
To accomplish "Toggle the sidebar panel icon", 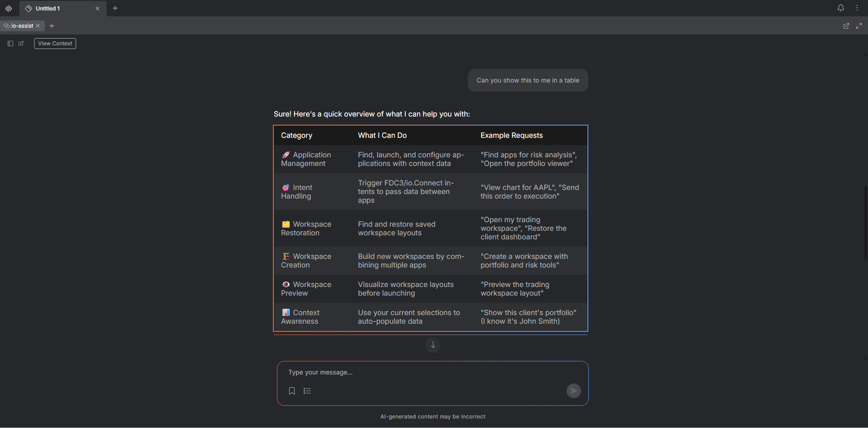I will tap(10, 44).
